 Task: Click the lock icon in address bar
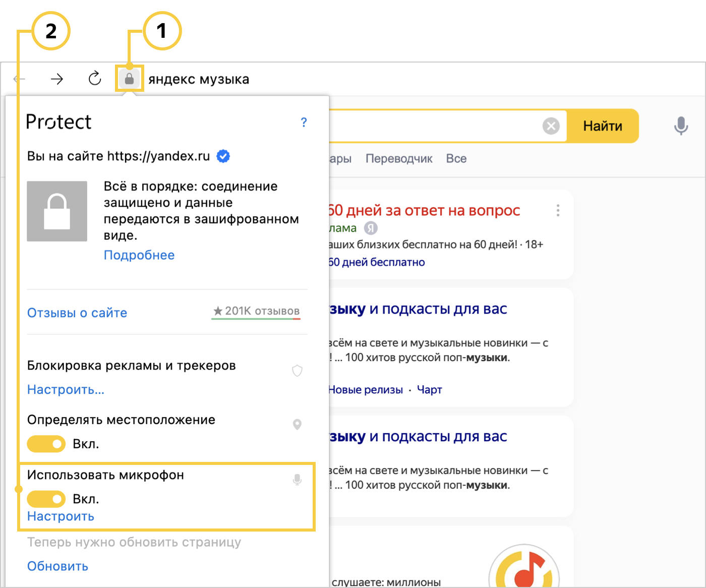(130, 79)
